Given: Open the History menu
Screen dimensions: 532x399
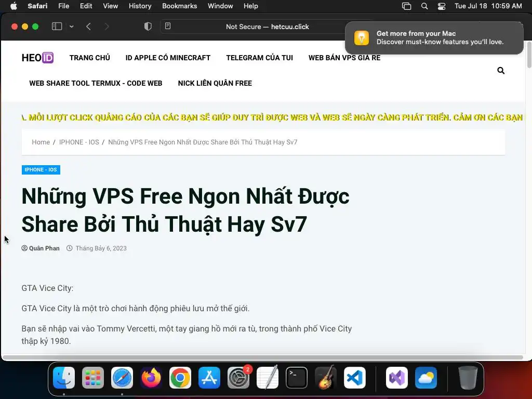Looking at the screenshot, I should coord(140,6).
